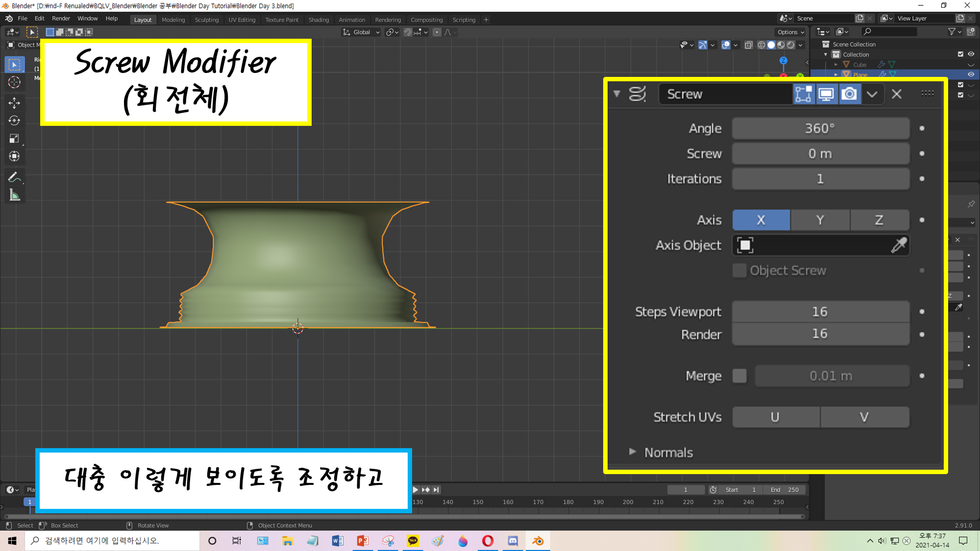Toggle Screw modifier render camera icon
Image resolution: width=980 pixels, height=551 pixels.
(x=849, y=94)
